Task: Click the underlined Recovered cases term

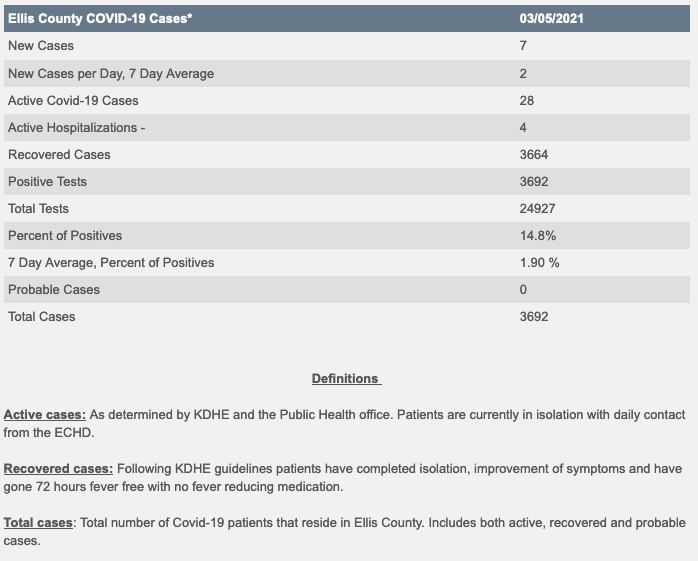Action: click(59, 468)
